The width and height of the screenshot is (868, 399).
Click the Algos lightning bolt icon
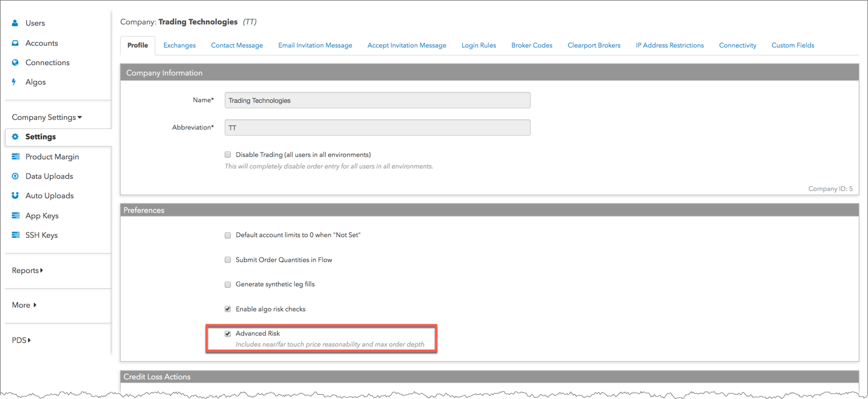[x=15, y=82]
